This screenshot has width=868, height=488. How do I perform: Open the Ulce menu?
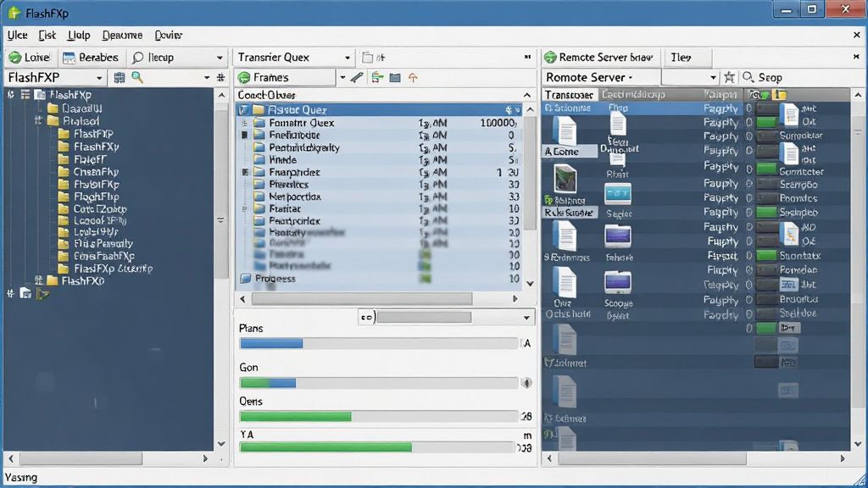coord(17,35)
